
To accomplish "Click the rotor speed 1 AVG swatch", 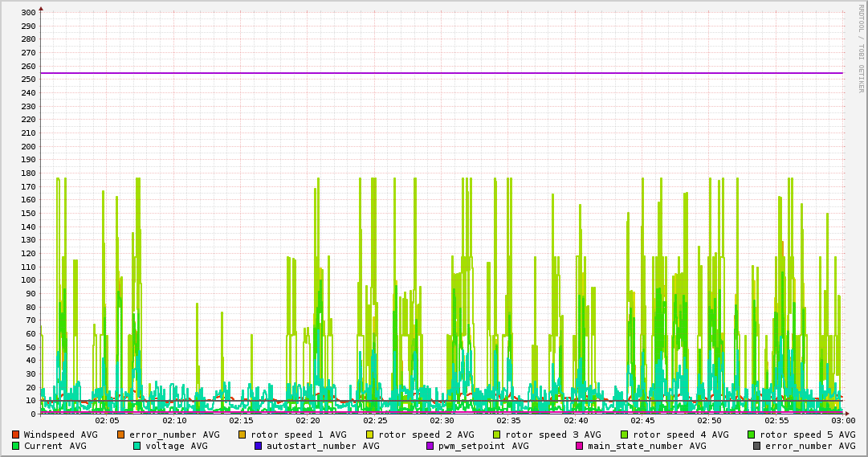I will click(x=242, y=435).
